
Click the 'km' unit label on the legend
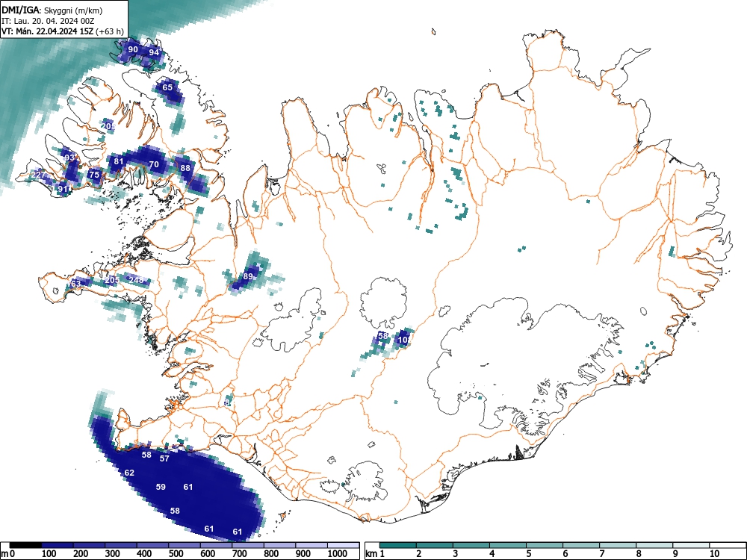click(371, 553)
